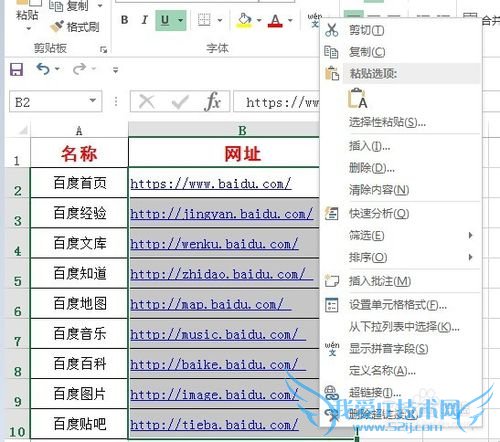This screenshot has width=500, height=442.
Task: Choose Insert Comment (插入批注)
Action: click(402, 281)
